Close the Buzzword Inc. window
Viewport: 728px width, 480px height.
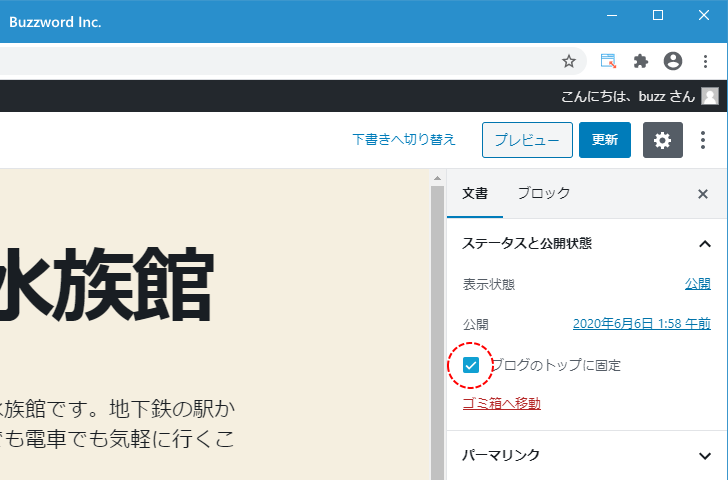(704, 15)
